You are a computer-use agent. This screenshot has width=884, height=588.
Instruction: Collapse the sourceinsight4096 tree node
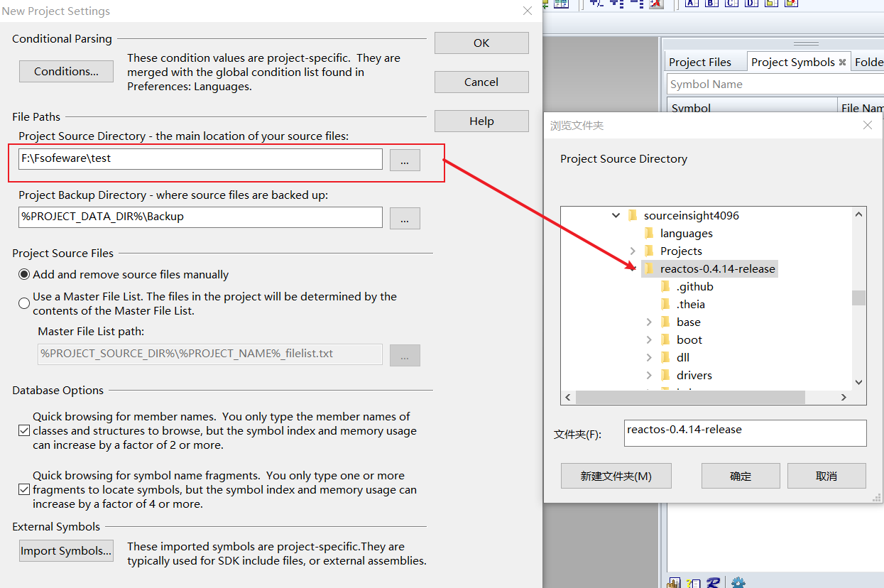tap(616, 215)
